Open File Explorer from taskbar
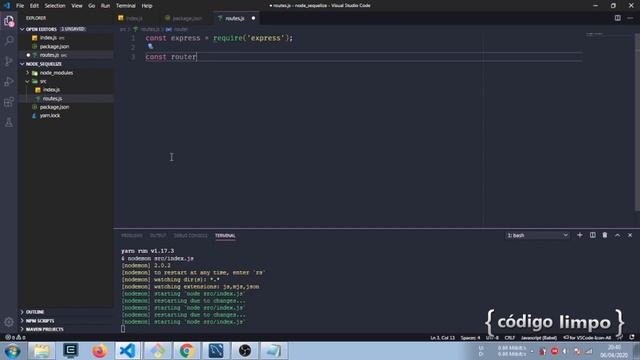 click(x=41, y=351)
